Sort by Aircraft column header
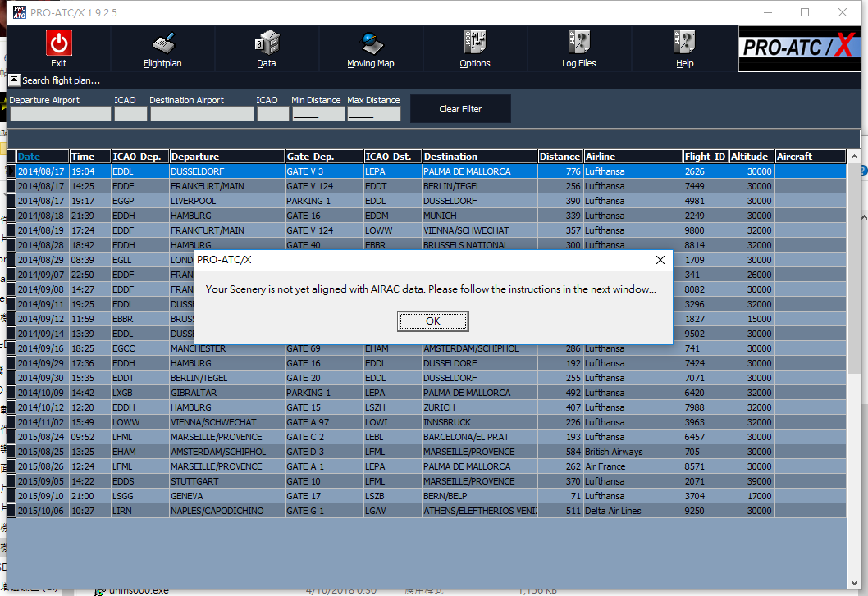The height and width of the screenshot is (596, 868). tap(811, 157)
